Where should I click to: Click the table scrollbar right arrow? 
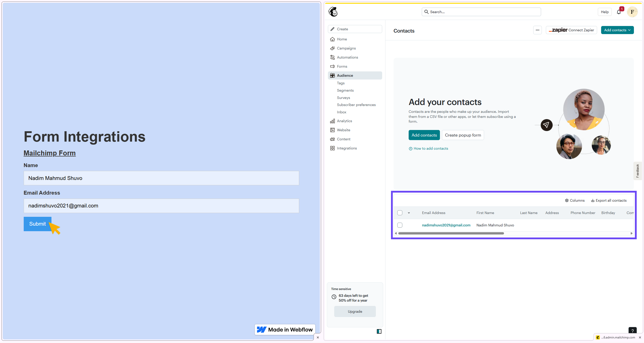pyautogui.click(x=631, y=233)
